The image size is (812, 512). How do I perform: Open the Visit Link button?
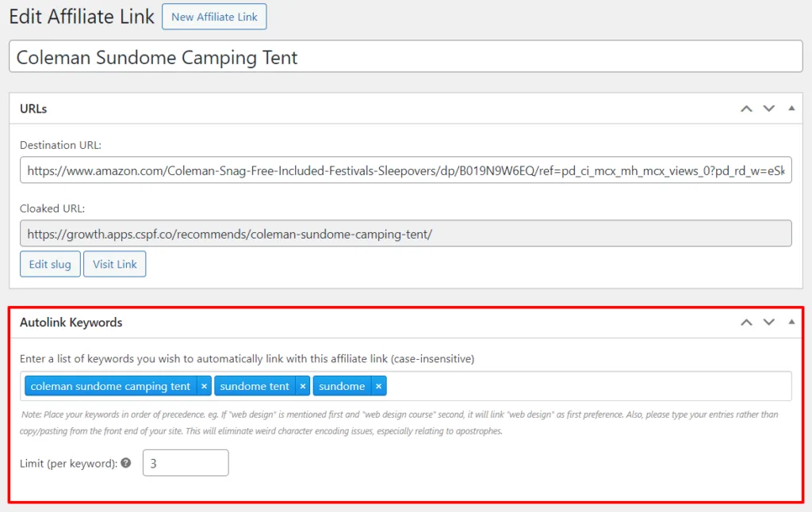click(114, 264)
